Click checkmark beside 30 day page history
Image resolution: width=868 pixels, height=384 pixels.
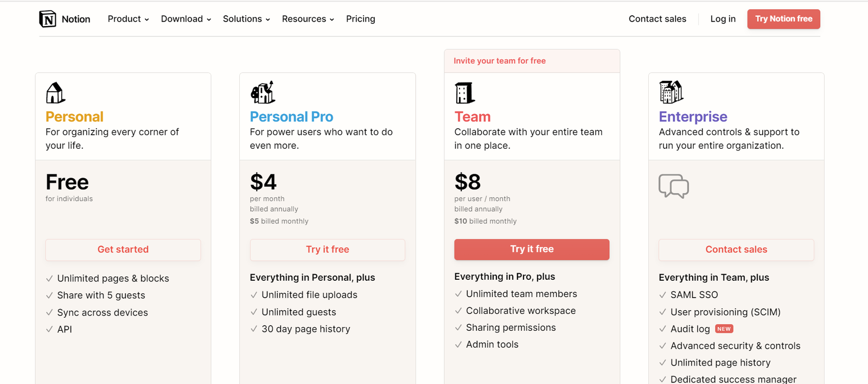pyautogui.click(x=254, y=329)
